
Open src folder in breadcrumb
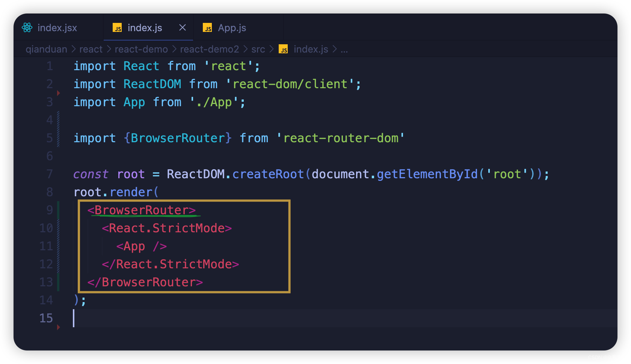pyautogui.click(x=258, y=49)
